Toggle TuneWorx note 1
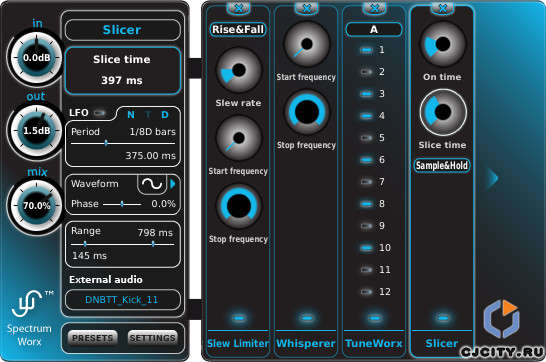 pyautogui.click(x=366, y=50)
